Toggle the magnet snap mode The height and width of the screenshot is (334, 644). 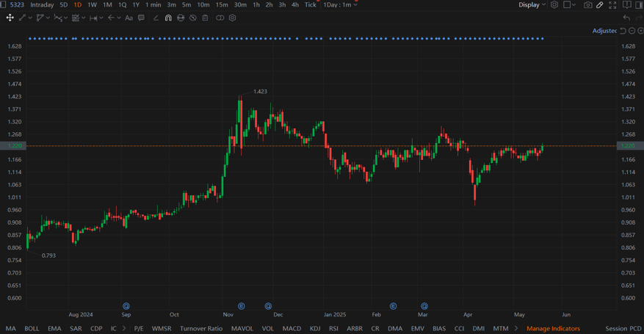point(168,18)
